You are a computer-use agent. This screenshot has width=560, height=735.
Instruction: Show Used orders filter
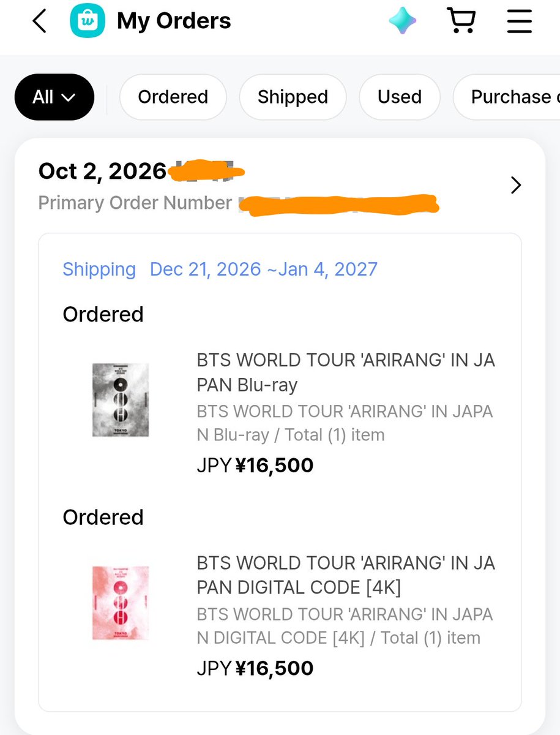[400, 97]
